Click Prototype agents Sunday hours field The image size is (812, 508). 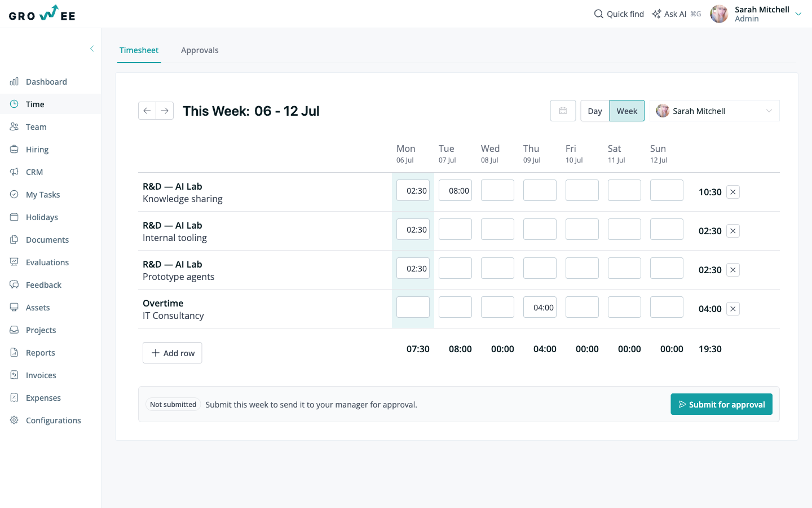(x=667, y=268)
